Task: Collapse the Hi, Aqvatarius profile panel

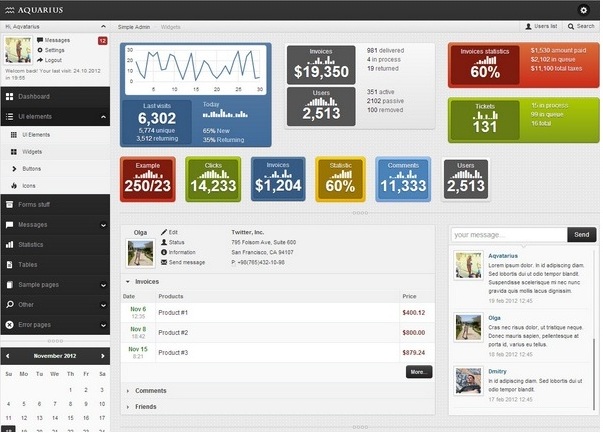Action: (103, 27)
